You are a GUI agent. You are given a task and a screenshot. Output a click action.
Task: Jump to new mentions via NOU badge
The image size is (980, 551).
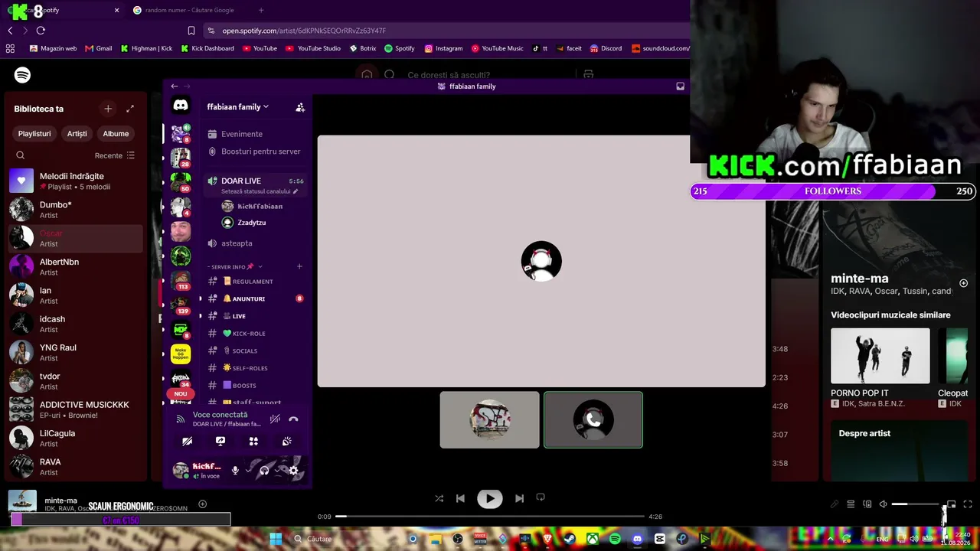pyautogui.click(x=181, y=394)
